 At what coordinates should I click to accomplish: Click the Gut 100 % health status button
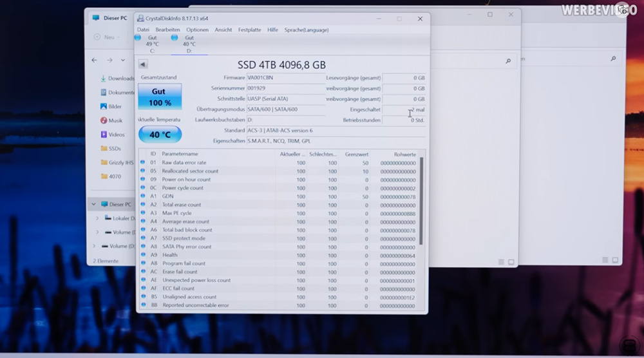tap(160, 97)
